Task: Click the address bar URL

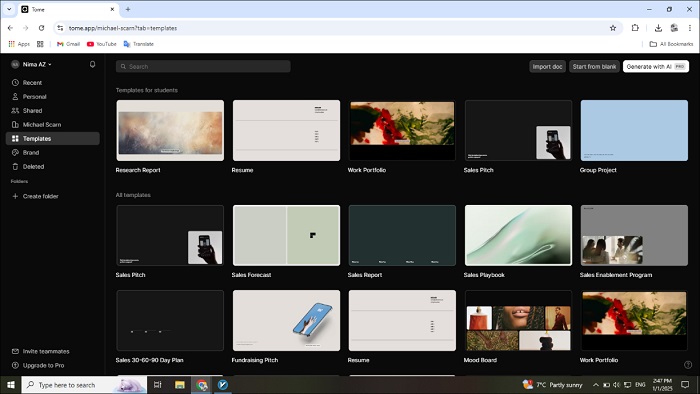Action: point(123,28)
